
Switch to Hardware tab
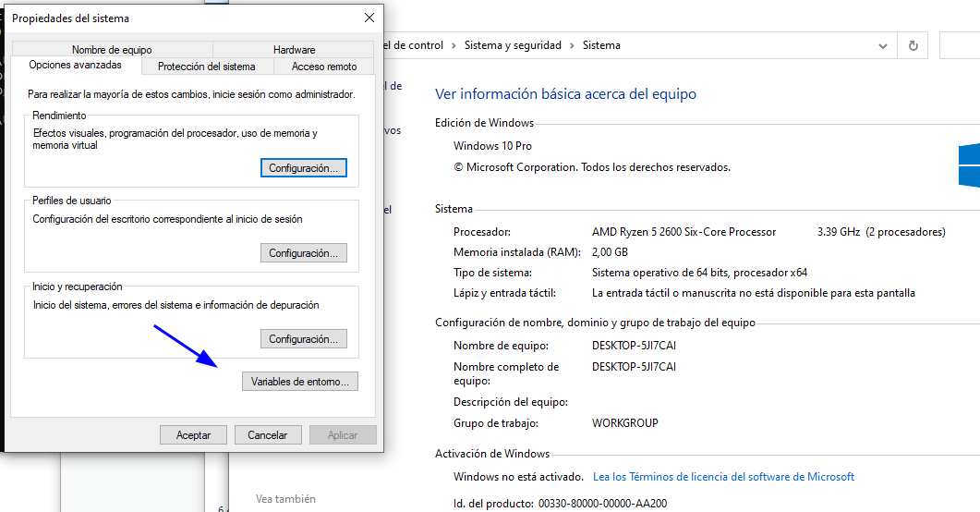click(294, 49)
